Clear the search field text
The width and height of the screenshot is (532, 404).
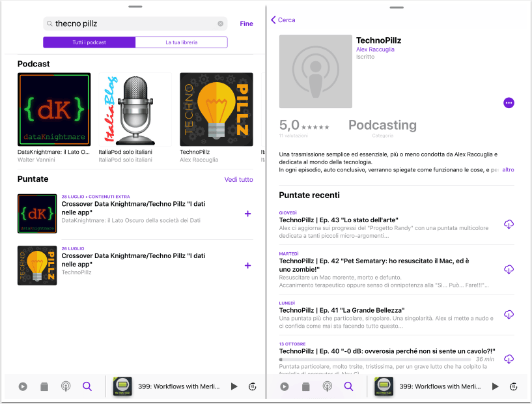pos(221,23)
